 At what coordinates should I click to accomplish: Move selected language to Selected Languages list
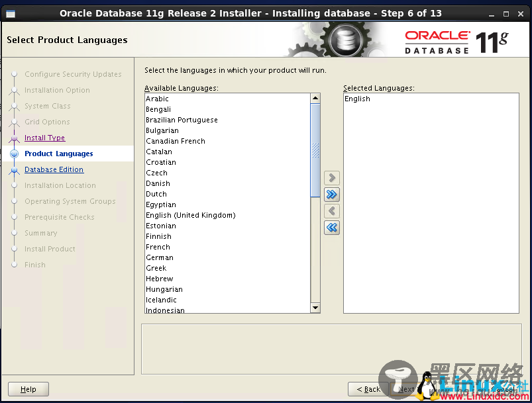coord(332,177)
